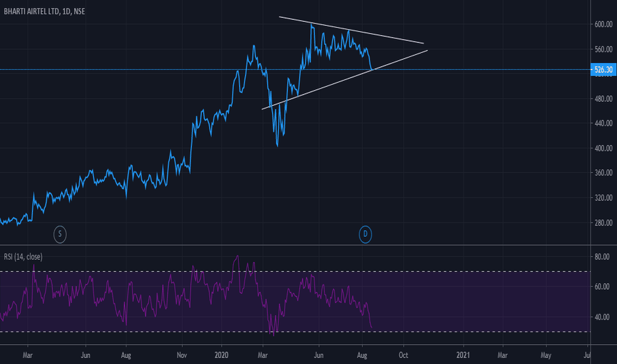Click the 320.00 price axis label

[x=603, y=198]
